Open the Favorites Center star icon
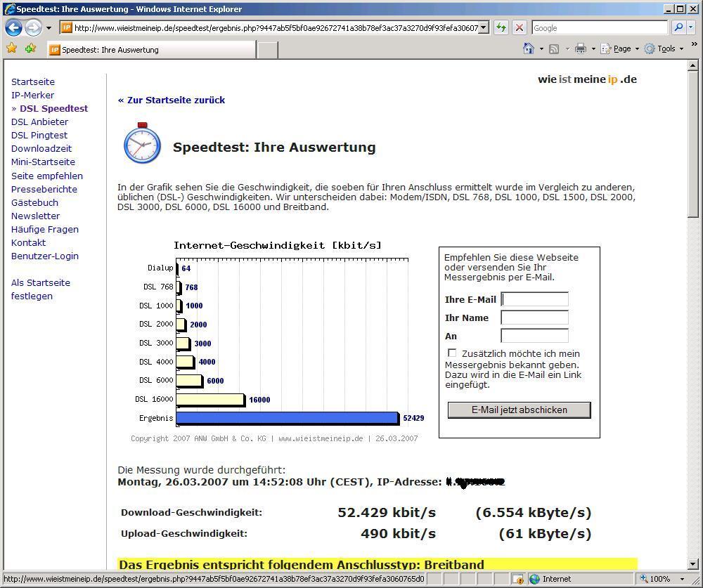Screen dimensions: 703x588 [12, 48]
